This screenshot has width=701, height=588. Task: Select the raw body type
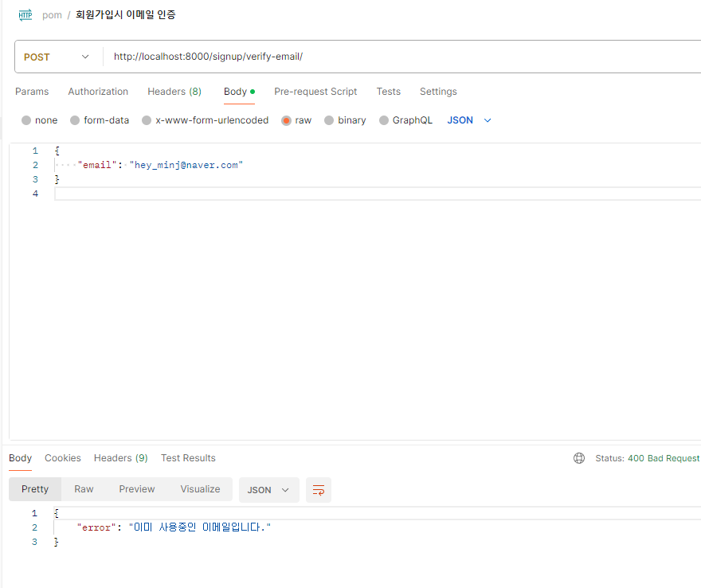[296, 120]
